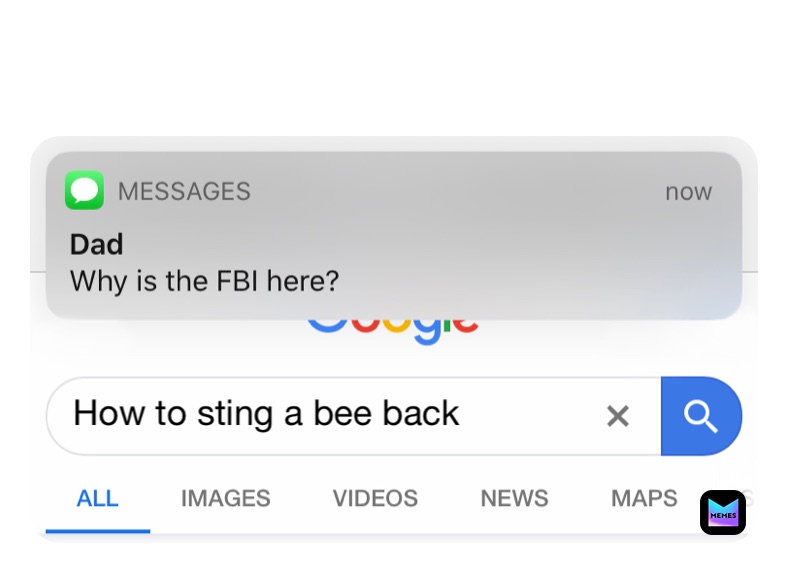Tap the sender name Dad
The width and height of the screenshot is (788, 573).
point(96,245)
